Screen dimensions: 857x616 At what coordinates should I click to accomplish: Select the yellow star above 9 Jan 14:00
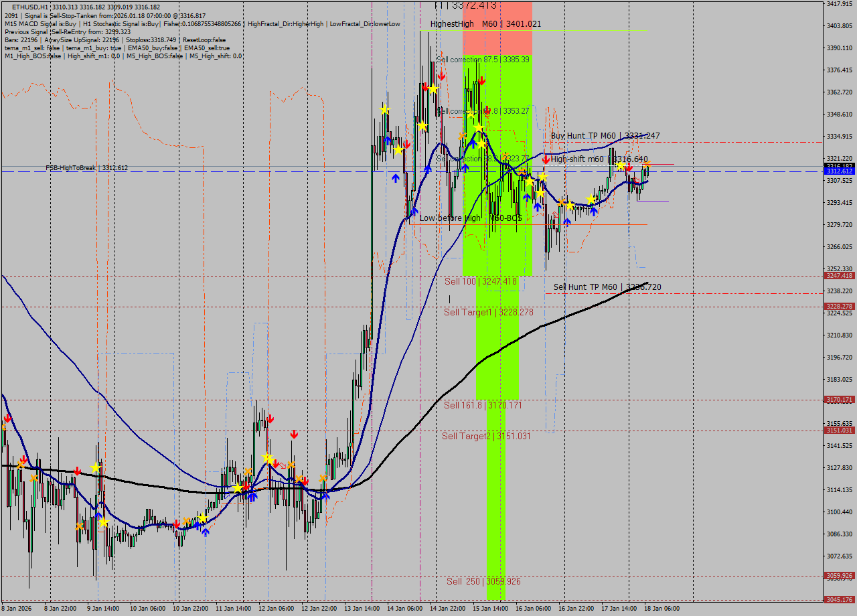point(95,467)
